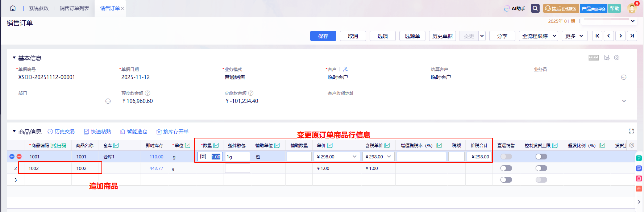Open the 按库存开单 option
The image size is (644, 212).
tap(173, 132)
